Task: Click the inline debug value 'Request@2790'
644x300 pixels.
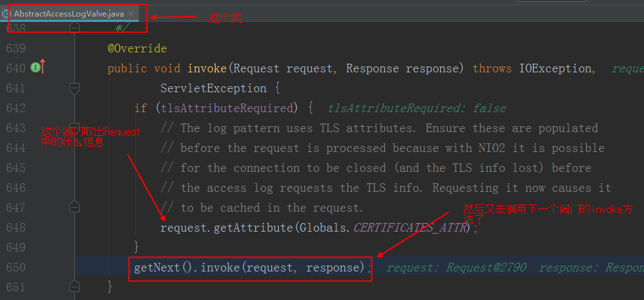Action: (486, 267)
